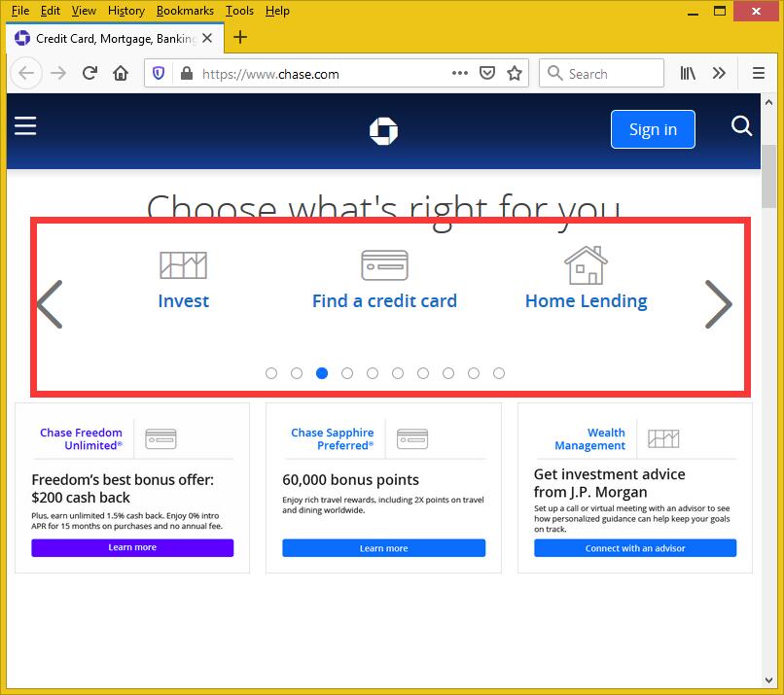Image resolution: width=784 pixels, height=695 pixels.
Task: Advance carousel with the right chevron arrow
Action: click(x=718, y=304)
